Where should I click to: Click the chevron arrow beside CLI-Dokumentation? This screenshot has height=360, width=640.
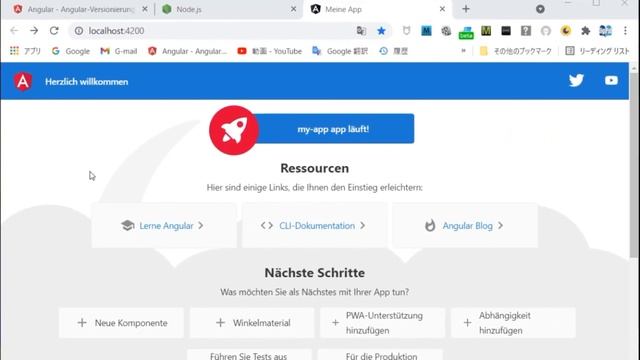[362, 225]
